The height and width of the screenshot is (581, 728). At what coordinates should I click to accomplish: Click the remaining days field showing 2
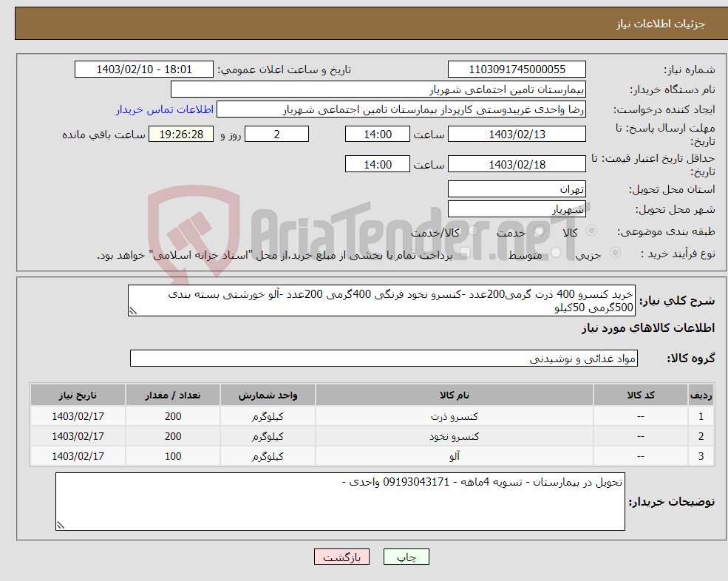[x=276, y=135]
